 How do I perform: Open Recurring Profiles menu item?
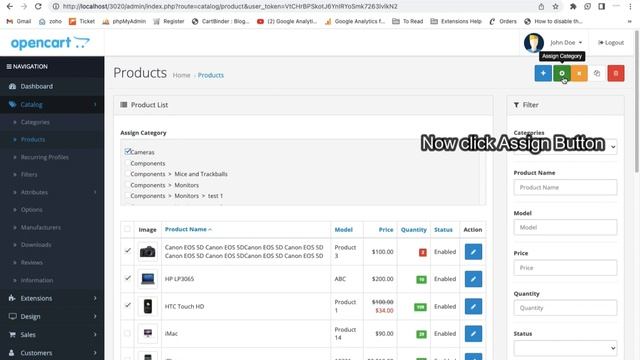point(44,157)
